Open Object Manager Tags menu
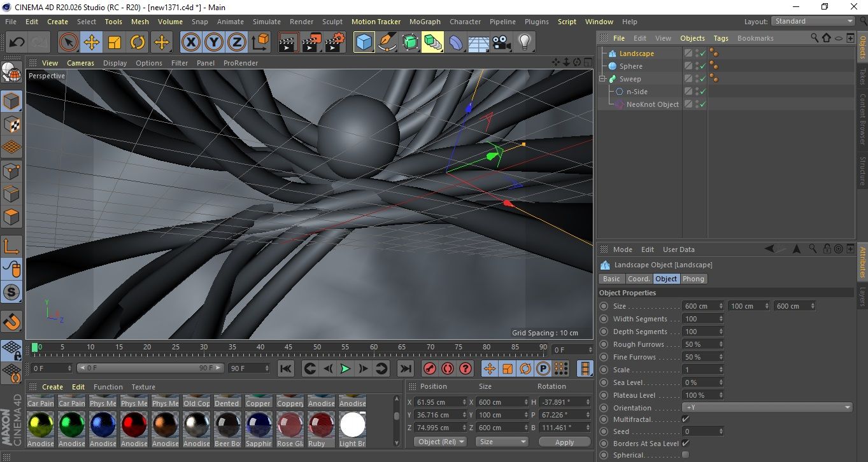This screenshot has height=462, width=868. [721, 38]
